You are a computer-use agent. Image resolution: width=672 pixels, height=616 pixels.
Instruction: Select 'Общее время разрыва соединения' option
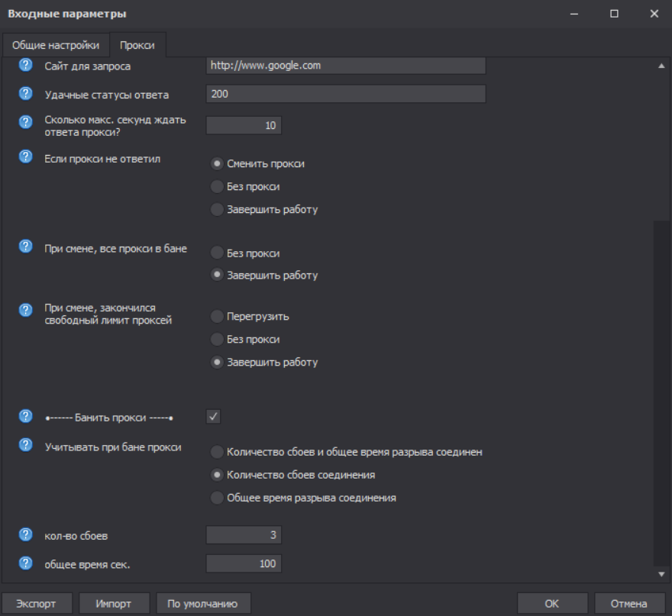click(217, 498)
